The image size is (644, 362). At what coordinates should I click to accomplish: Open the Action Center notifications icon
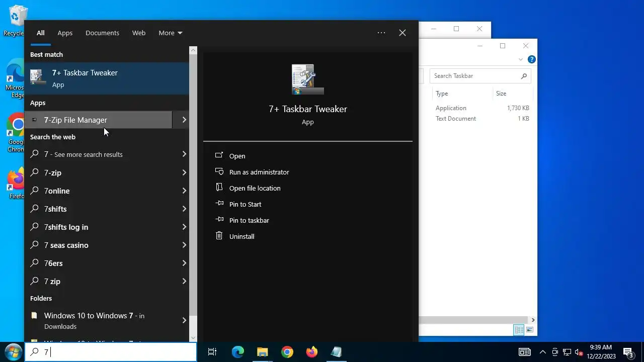pos(628,352)
